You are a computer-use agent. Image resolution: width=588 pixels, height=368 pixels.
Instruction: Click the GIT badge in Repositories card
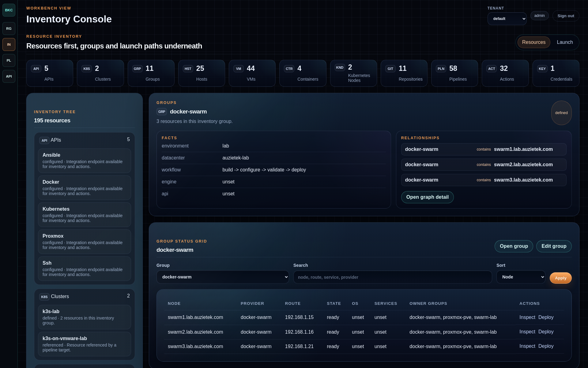coord(390,69)
